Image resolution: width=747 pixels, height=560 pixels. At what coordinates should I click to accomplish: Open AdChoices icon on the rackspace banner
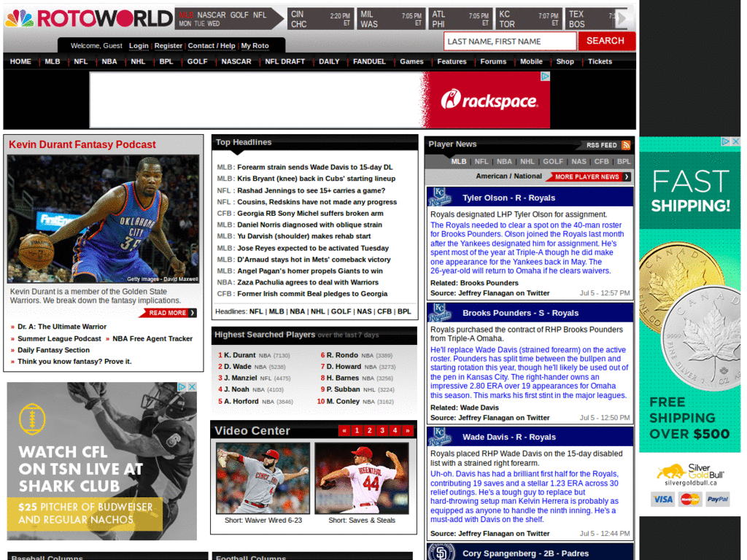pos(546,76)
